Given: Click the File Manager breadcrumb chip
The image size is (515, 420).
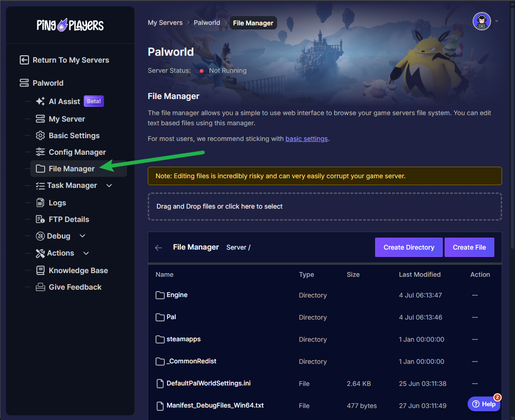Looking at the screenshot, I should (253, 23).
